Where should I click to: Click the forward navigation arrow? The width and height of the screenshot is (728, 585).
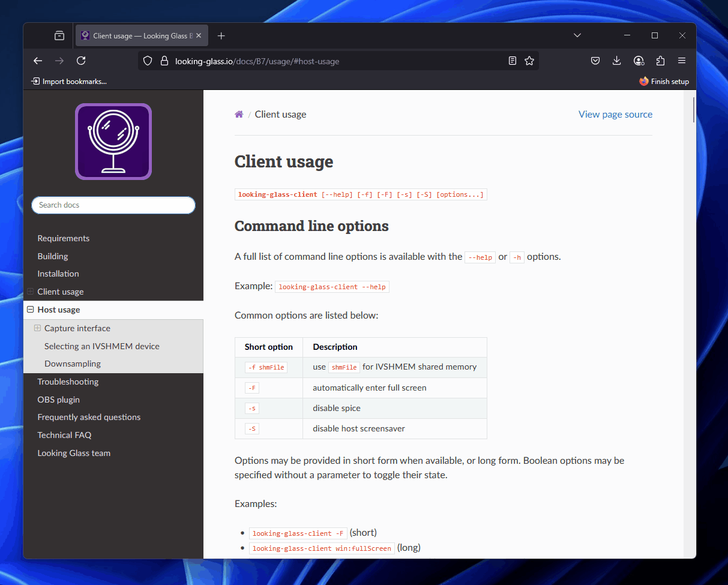coord(59,61)
